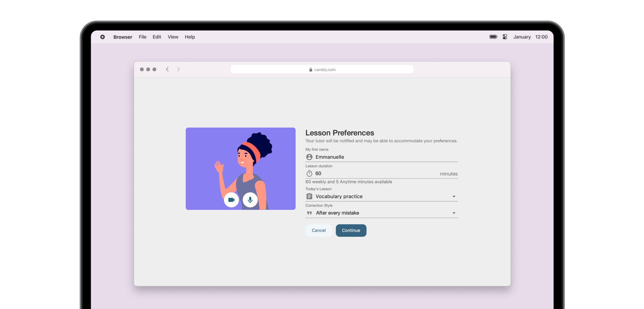Click the lock icon in address bar

coord(311,70)
